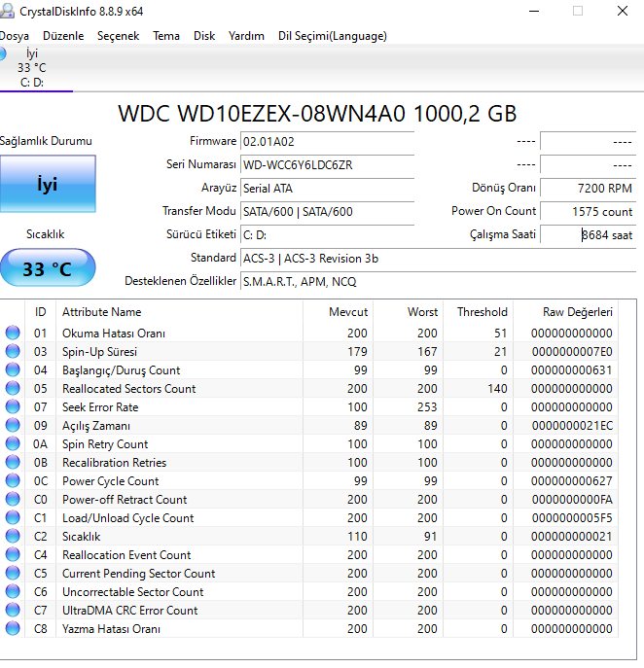Click the Threshold column header
This screenshot has height=668, width=644.
479,312
